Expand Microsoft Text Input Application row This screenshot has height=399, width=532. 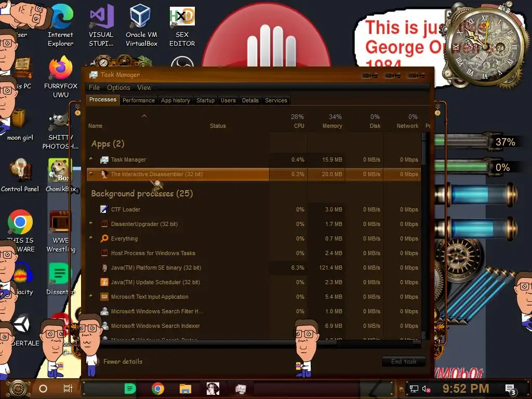[x=91, y=296]
